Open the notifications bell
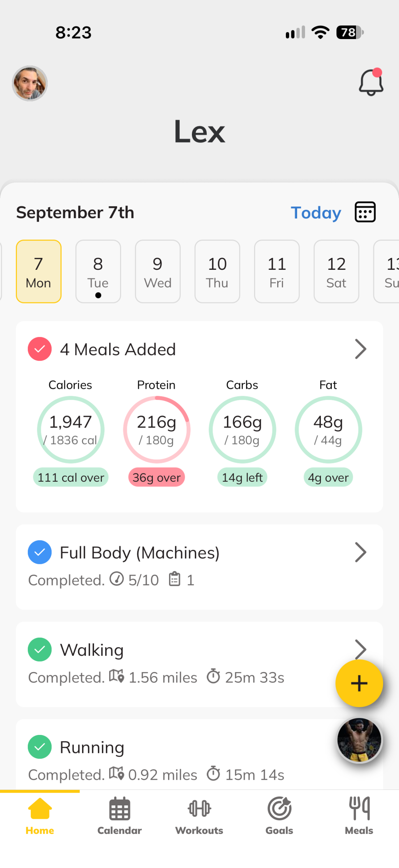Image resolution: width=399 pixels, height=868 pixels. (371, 82)
